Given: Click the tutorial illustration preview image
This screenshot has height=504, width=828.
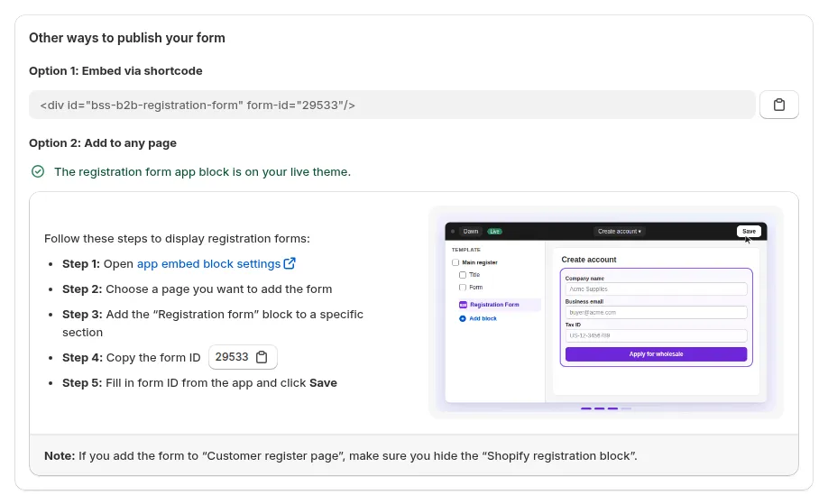Looking at the screenshot, I should (606, 313).
